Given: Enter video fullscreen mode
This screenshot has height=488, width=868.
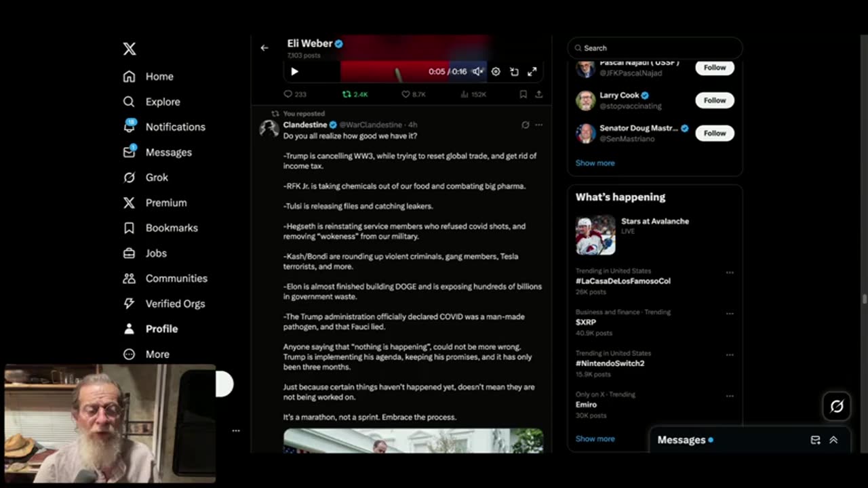Looking at the screenshot, I should click(x=532, y=71).
